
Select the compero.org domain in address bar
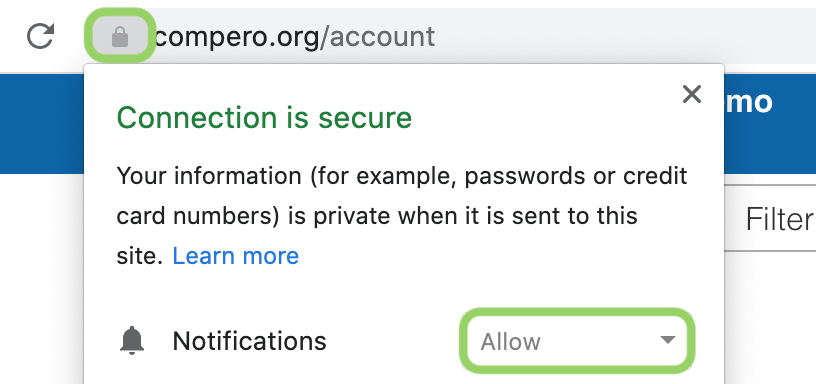point(237,37)
